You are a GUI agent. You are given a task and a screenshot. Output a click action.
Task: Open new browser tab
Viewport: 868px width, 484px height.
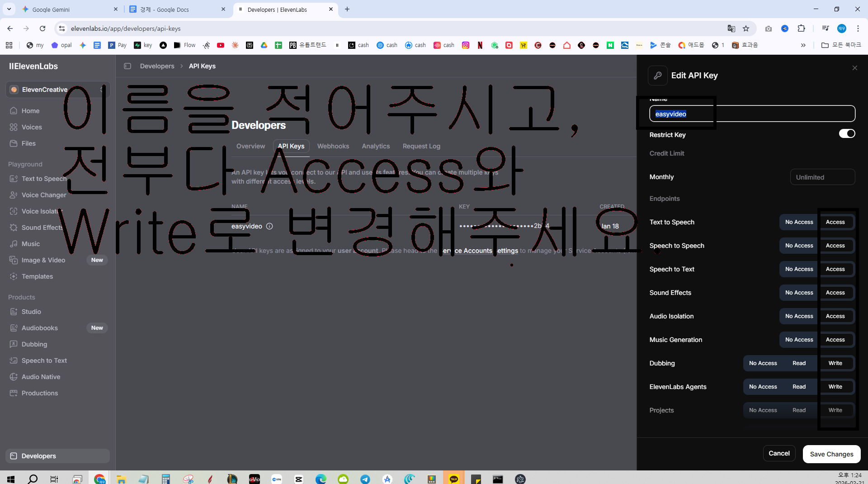(x=347, y=9)
